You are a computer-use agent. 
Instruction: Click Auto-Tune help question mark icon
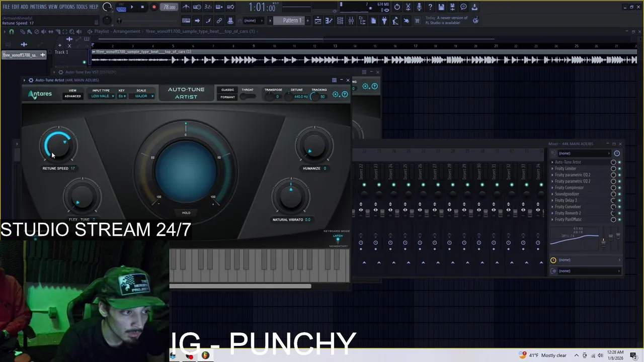345,95
